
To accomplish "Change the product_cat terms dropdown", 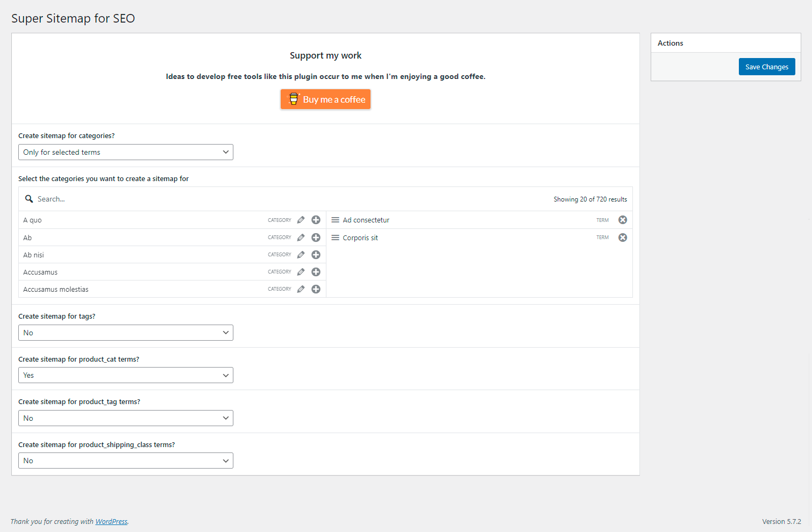I will click(125, 375).
